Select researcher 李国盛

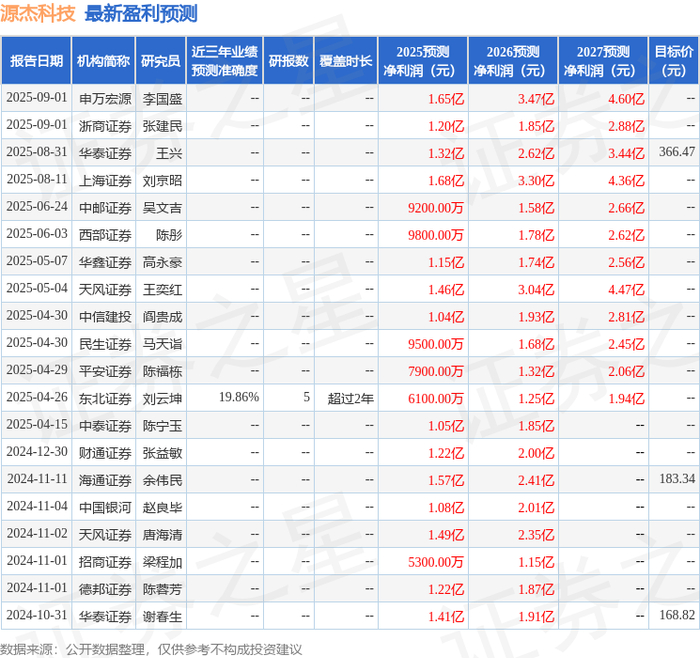tap(162, 99)
